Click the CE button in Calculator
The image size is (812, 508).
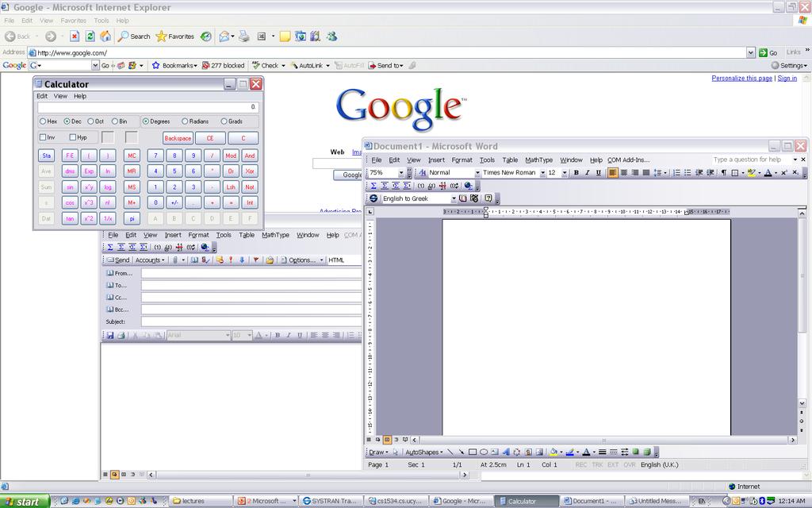pos(209,138)
